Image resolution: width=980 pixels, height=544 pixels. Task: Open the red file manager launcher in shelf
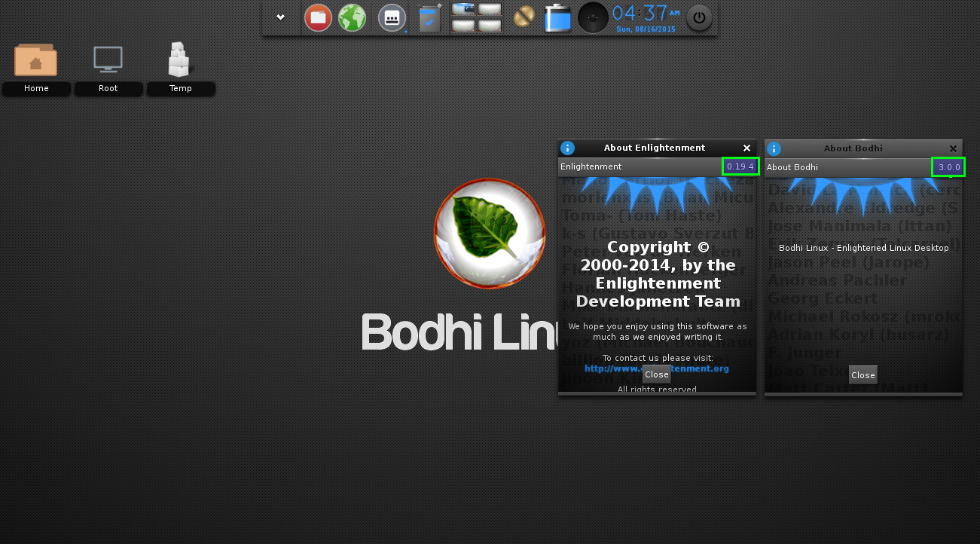(x=318, y=17)
